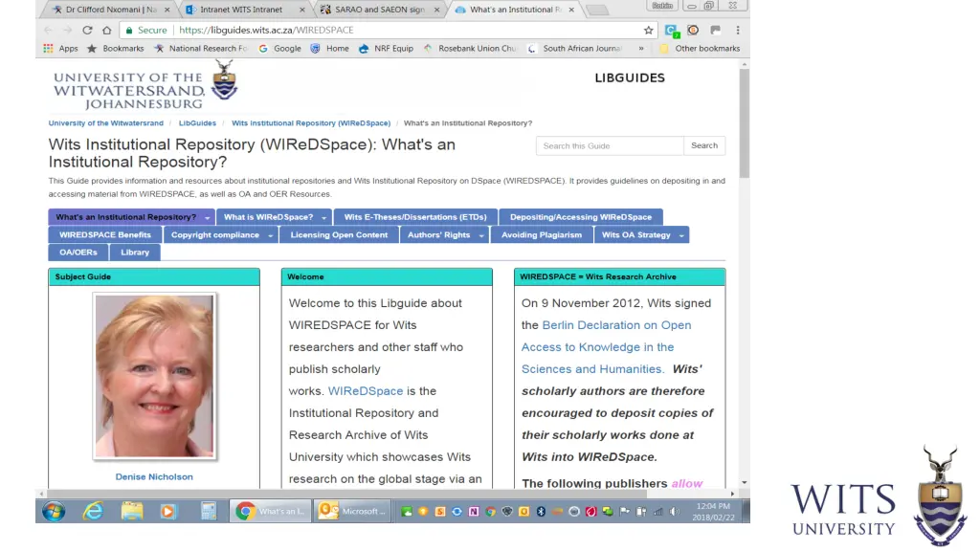Screen dimensions: 980x551
Task: Click the Action Center flag tray icon
Action: (x=624, y=512)
